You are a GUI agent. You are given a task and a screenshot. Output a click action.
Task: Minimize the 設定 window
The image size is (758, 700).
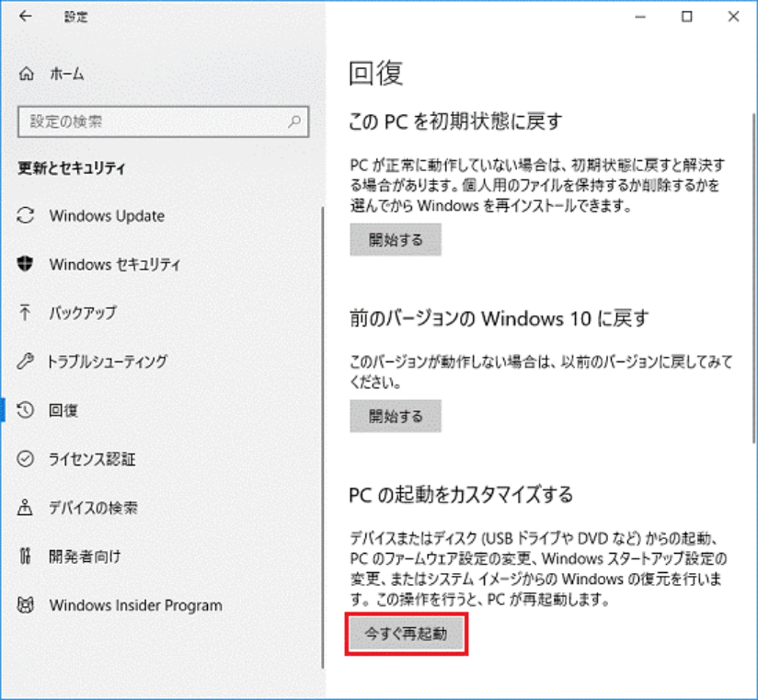640,17
